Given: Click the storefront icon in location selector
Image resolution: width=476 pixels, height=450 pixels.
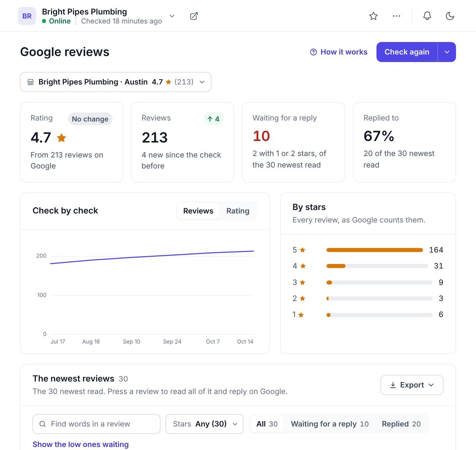Looking at the screenshot, I should [x=30, y=82].
